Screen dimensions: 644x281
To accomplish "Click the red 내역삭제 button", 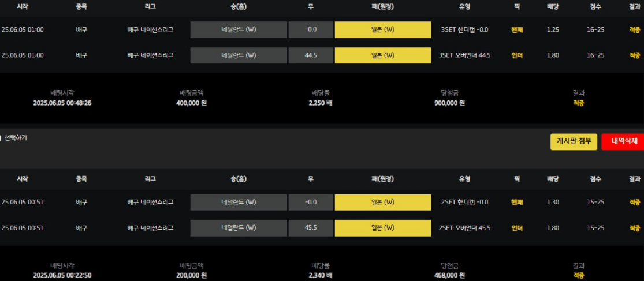I will (623, 141).
